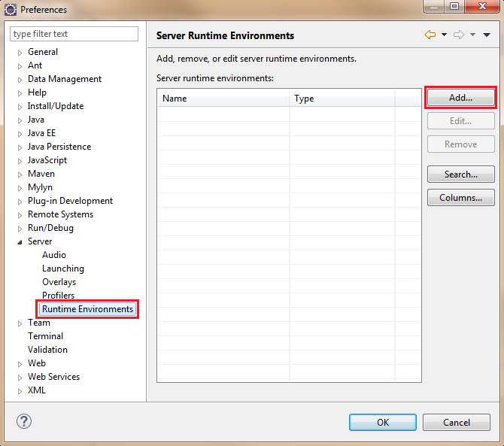Dismiss dialog with Cancel button

click(457, 422)
